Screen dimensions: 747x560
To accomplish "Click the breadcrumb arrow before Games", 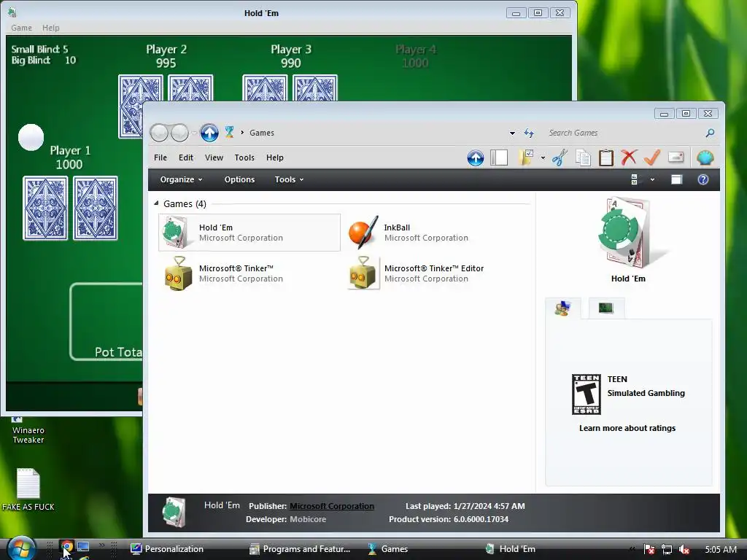I will (x=242, y=133).
